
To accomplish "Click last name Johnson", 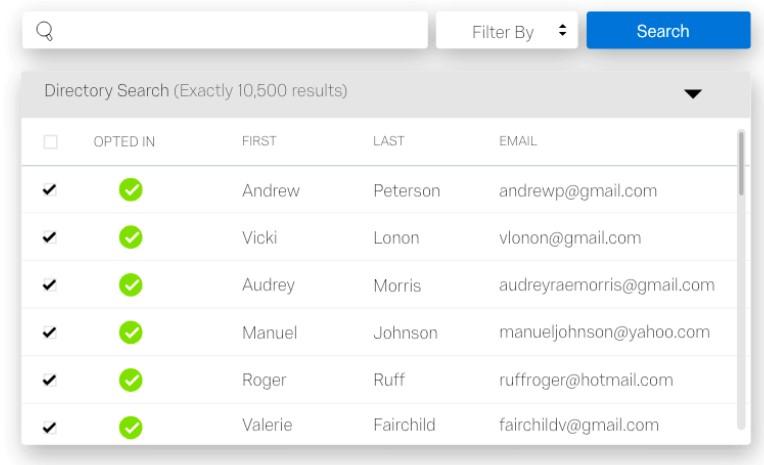I will pos(405,333).
